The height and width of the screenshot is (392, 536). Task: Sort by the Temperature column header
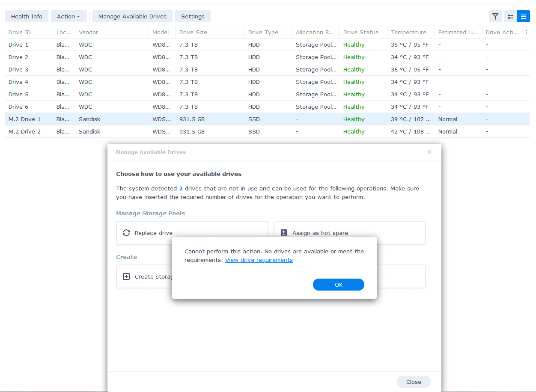tap(411, 32)
